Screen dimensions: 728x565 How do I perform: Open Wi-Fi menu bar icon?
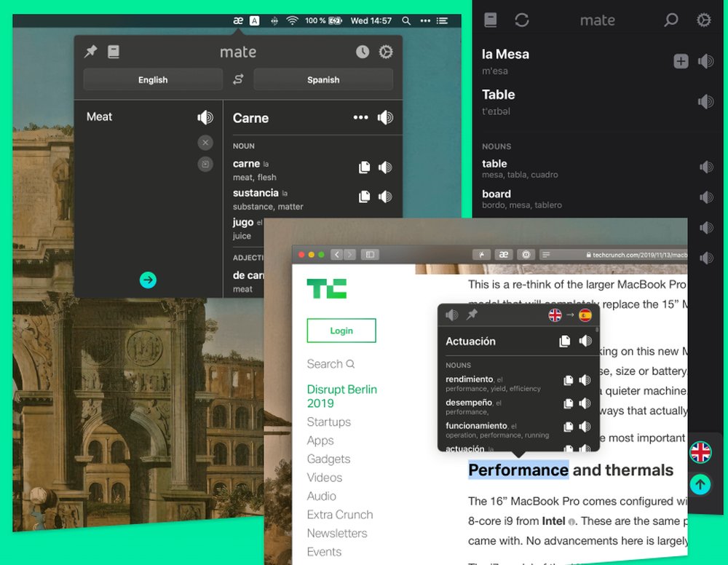(292, 20)
